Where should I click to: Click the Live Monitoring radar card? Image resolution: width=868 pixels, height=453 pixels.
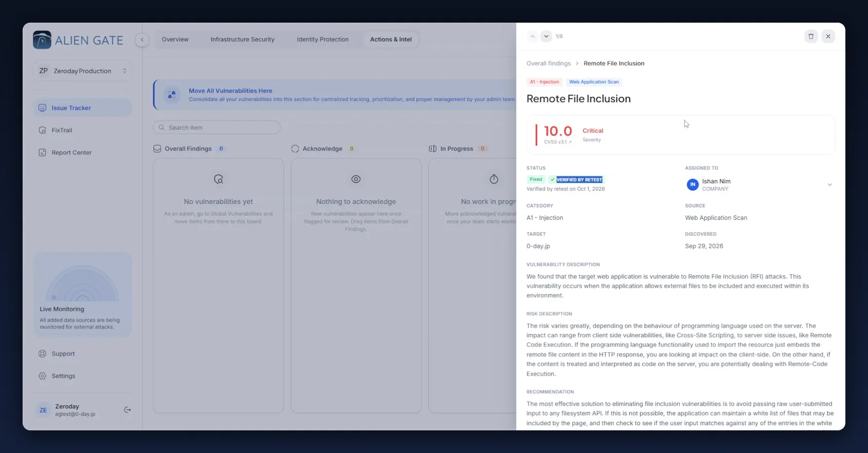(83, 294)
